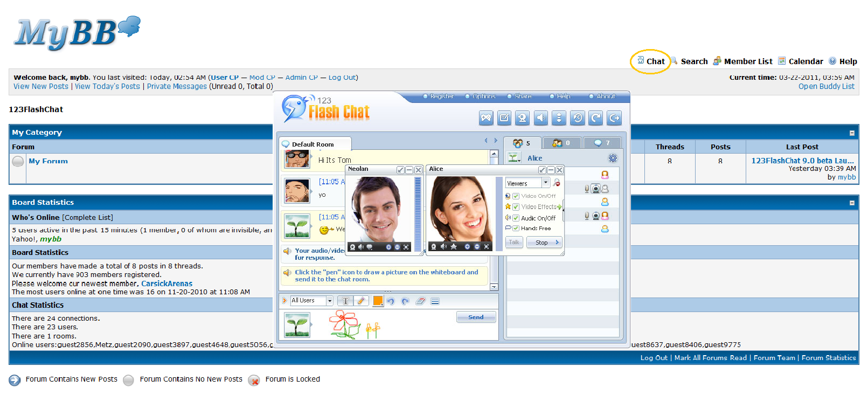Image resolution: width=868 pixels, height=394 pixels.
Task: Open chat history clock icon
Action: point(578,118)
